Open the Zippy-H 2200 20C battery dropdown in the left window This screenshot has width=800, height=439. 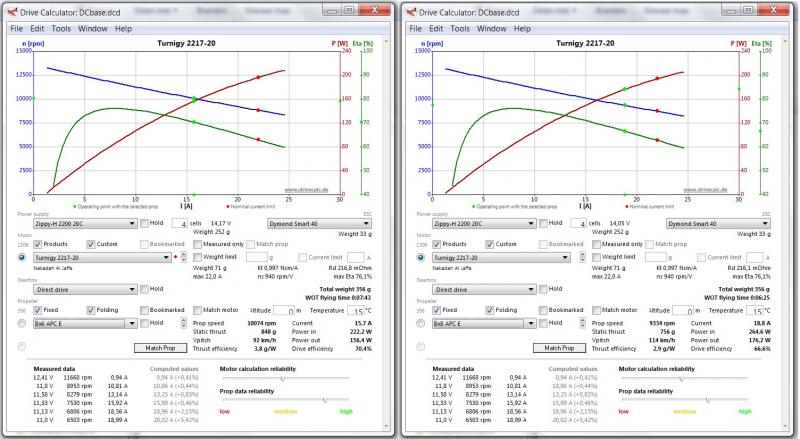coord(85,224)
